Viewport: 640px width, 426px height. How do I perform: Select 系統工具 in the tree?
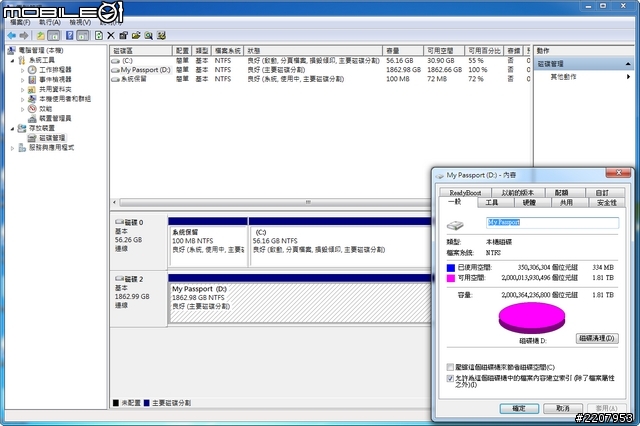point(42,60)
